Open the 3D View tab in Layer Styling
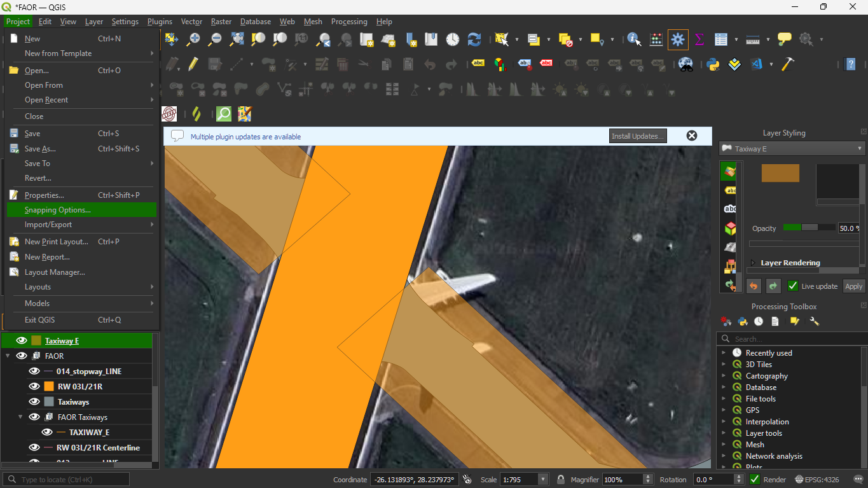This screenshot has height=488, width=868. click(730, 228)
